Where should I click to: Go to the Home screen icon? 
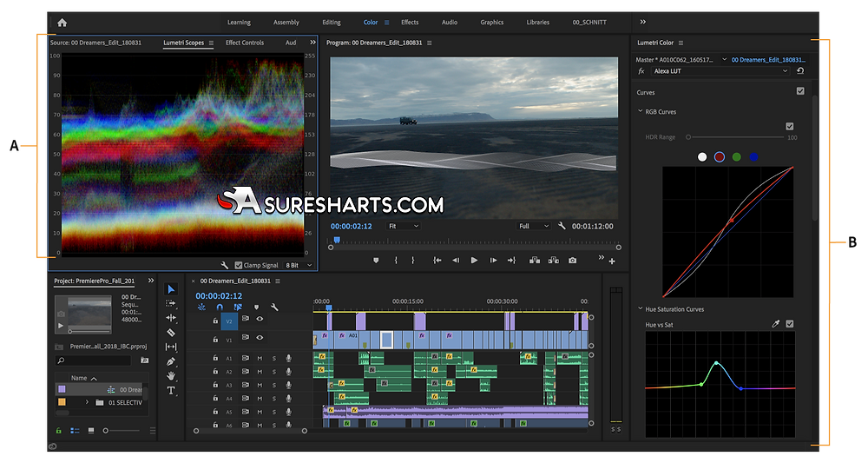pyautogui.click(x=62, y=23)
